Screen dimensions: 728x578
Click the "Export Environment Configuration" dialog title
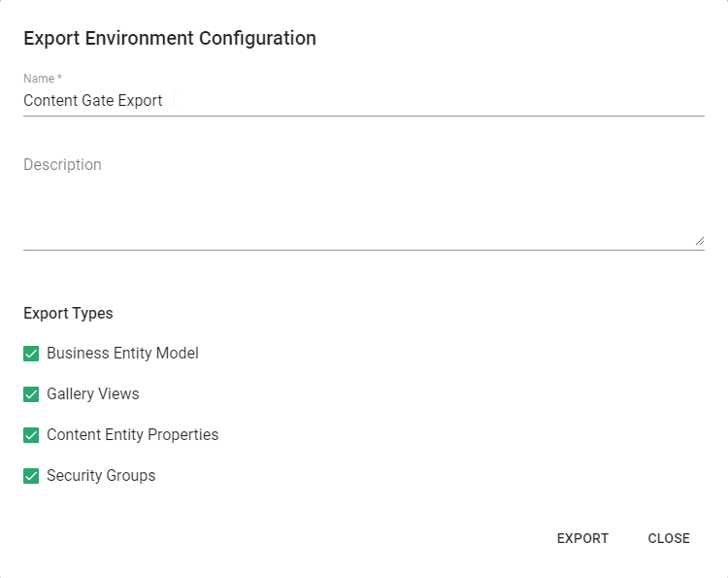pos(170,39)
